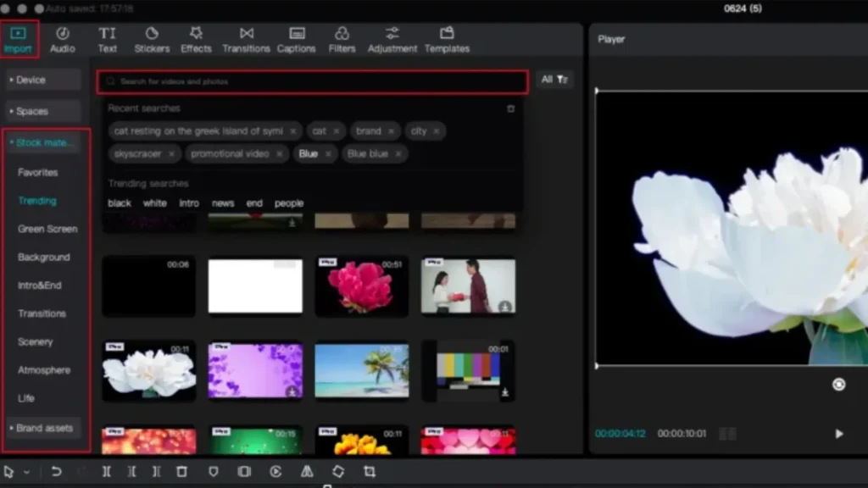
Task: Select the Life category
Action: (x=26, y=398)
